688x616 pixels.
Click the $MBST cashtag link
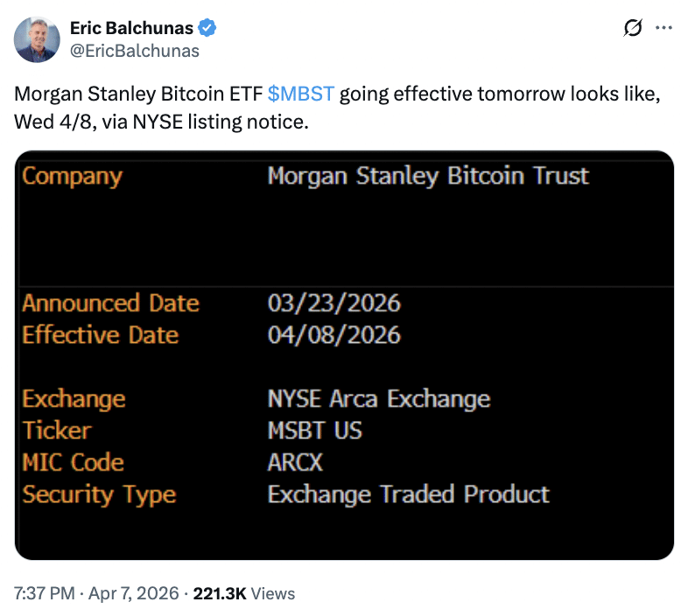pyautogui.click(x=300, y=94)
